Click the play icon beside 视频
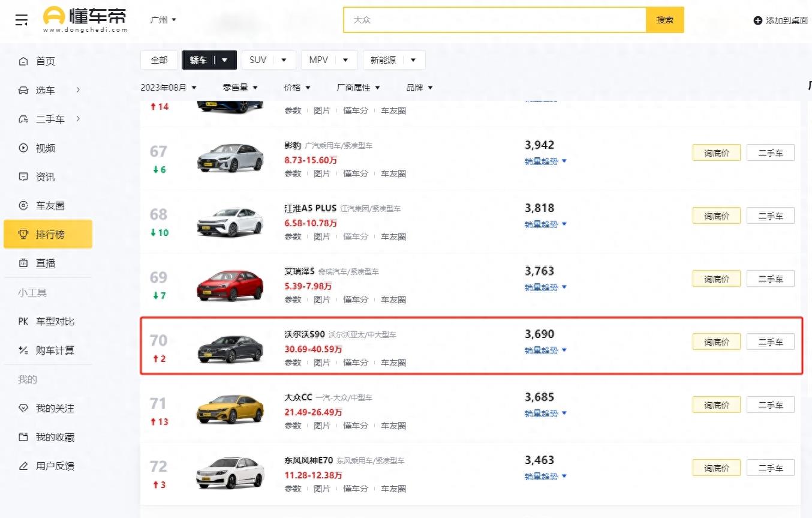Viewport: 812px width, 518px height. point(23,148)
